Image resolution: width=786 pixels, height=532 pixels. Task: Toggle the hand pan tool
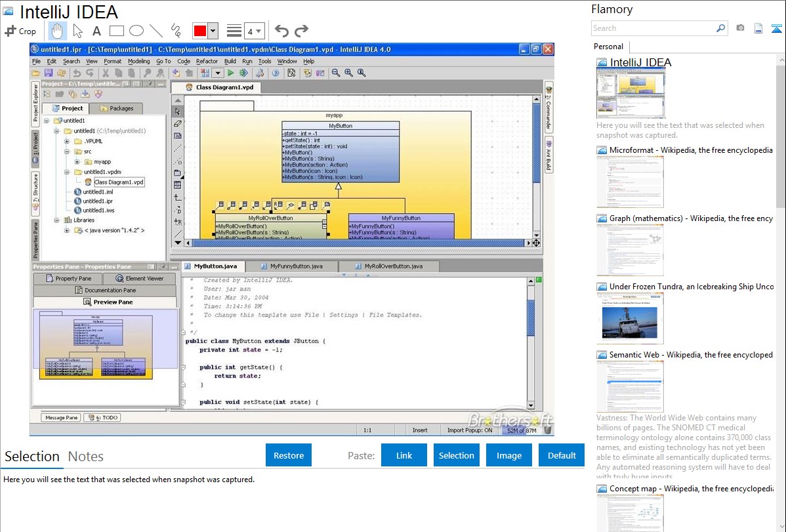tap(58, 31)
